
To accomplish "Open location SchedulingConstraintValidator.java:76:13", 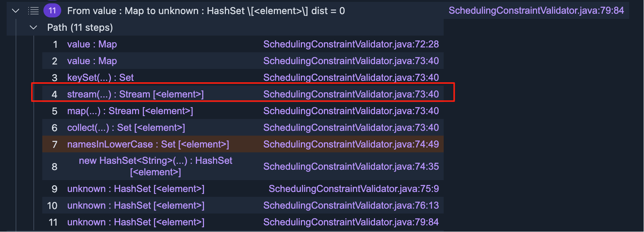I will (x=351, y=205).
